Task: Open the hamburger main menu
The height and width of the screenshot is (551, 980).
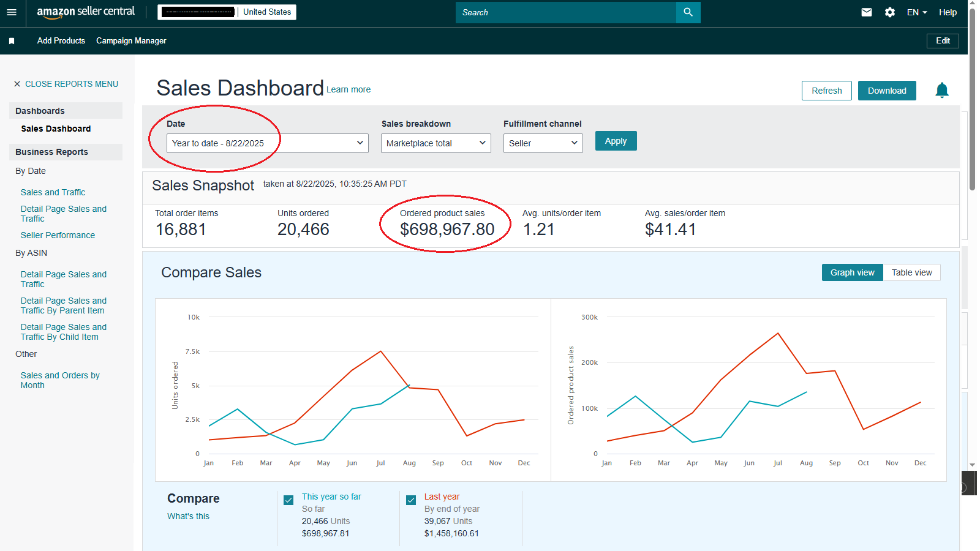Action: (12, 12)
